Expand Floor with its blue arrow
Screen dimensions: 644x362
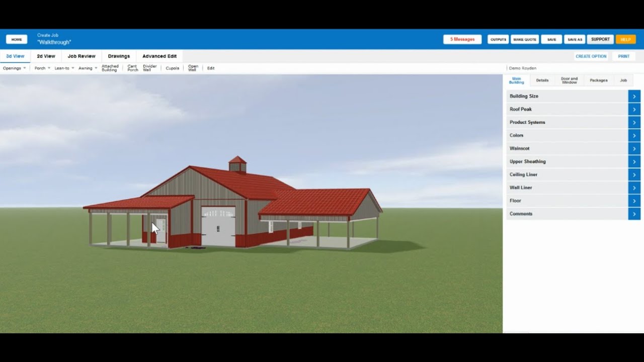click(x=634, y=201)
